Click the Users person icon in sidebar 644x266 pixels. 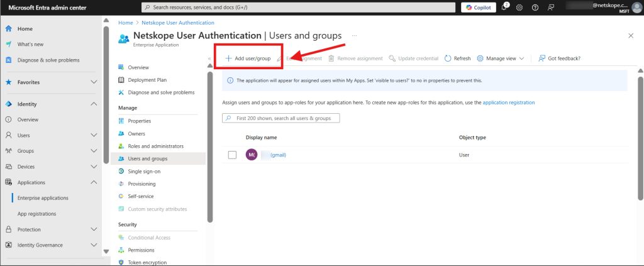(x=8, y=135)
